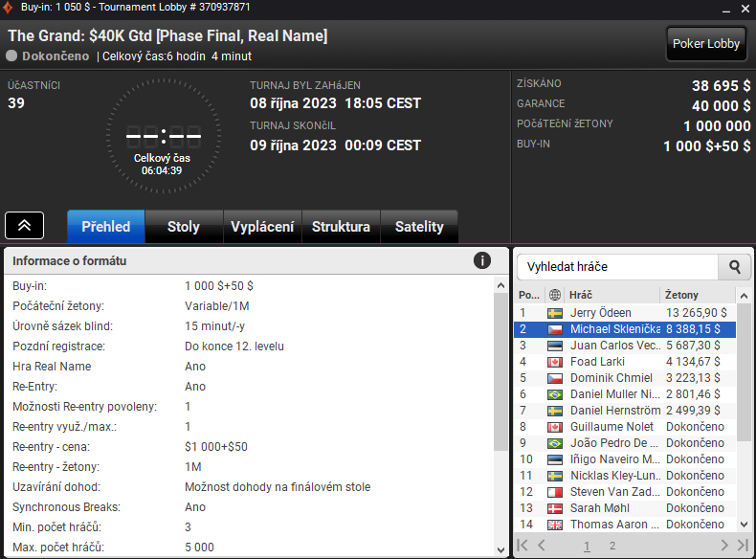
Task: Click the magnifier search icon for players
Action: point(734,267)
